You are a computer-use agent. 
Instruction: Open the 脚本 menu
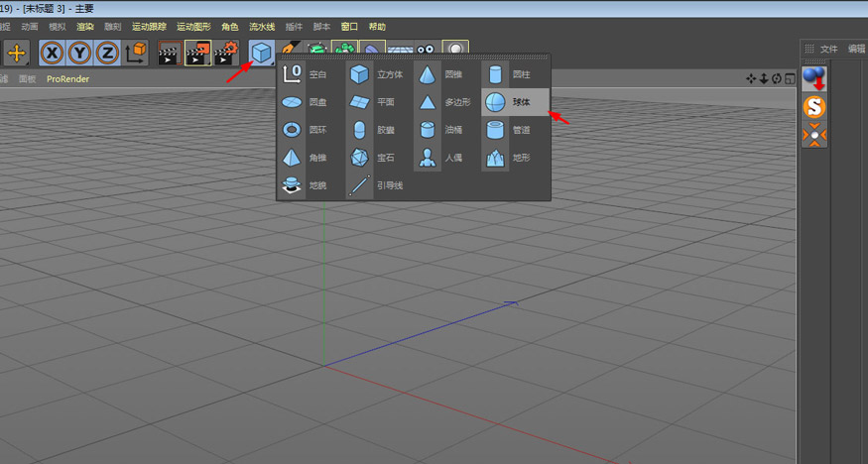(x=321, y=27)
